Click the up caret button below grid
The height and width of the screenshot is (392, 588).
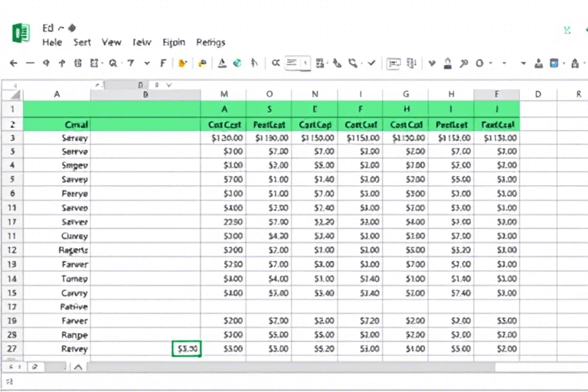coord(77,367)
